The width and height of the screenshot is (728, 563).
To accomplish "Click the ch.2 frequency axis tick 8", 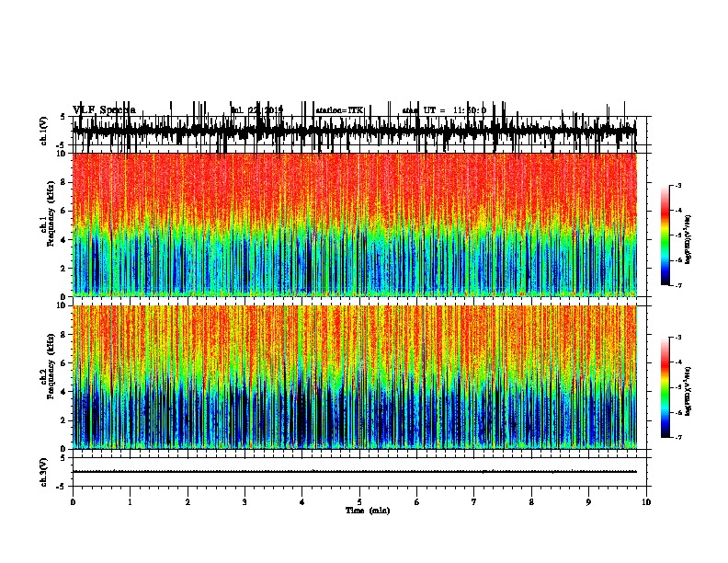I will coord(64,335).
